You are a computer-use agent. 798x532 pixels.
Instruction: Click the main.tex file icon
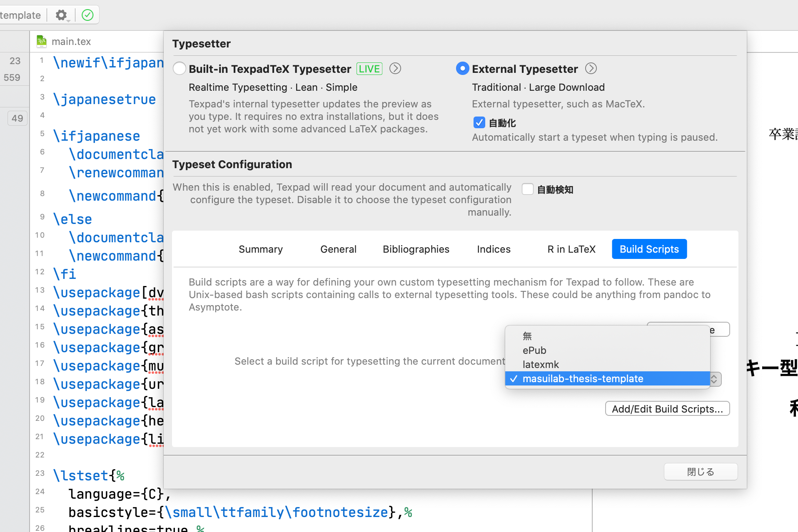coord(42,41)
